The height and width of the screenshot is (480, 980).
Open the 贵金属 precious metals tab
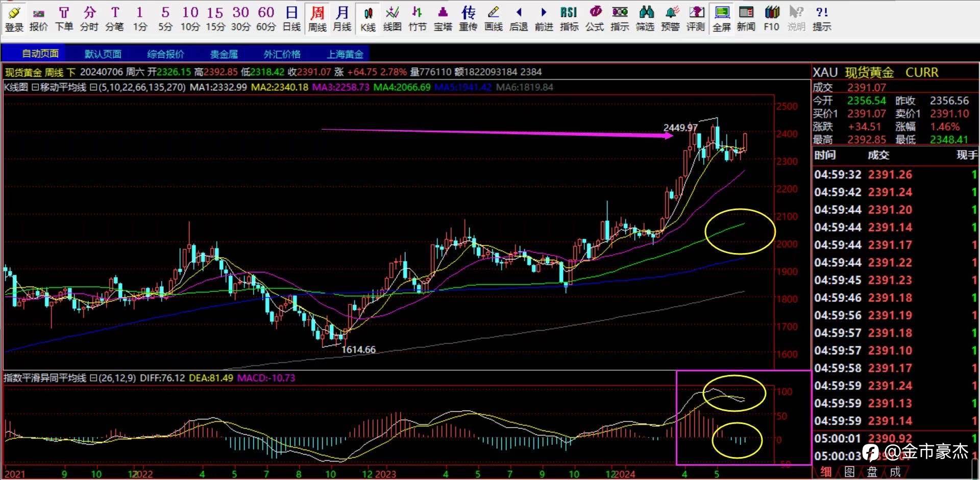point(224,54)
